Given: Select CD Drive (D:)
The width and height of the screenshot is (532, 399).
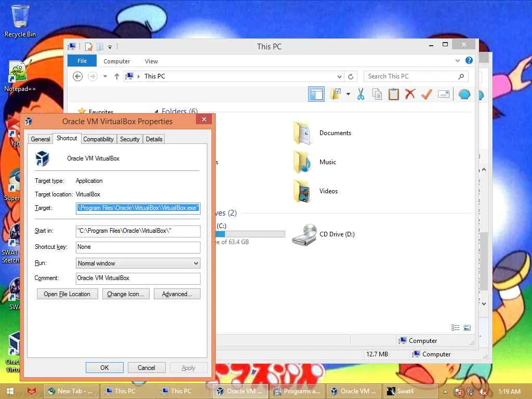Looking at the screenshot, I should coord(324,234).
